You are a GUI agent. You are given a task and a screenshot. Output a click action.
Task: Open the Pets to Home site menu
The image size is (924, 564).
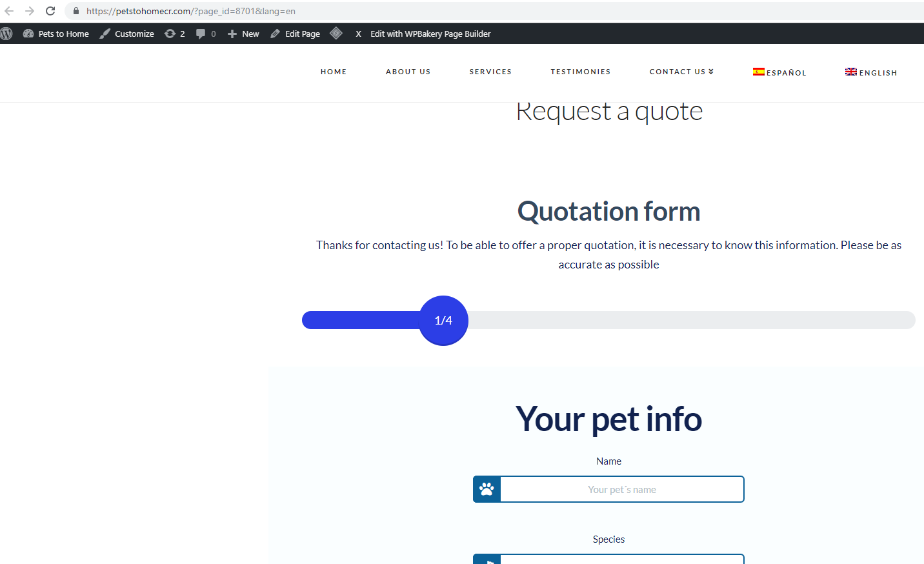(56, 34)
